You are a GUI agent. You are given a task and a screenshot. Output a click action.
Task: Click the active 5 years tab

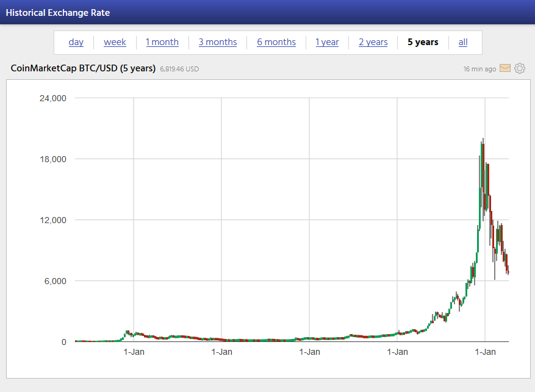423,42
